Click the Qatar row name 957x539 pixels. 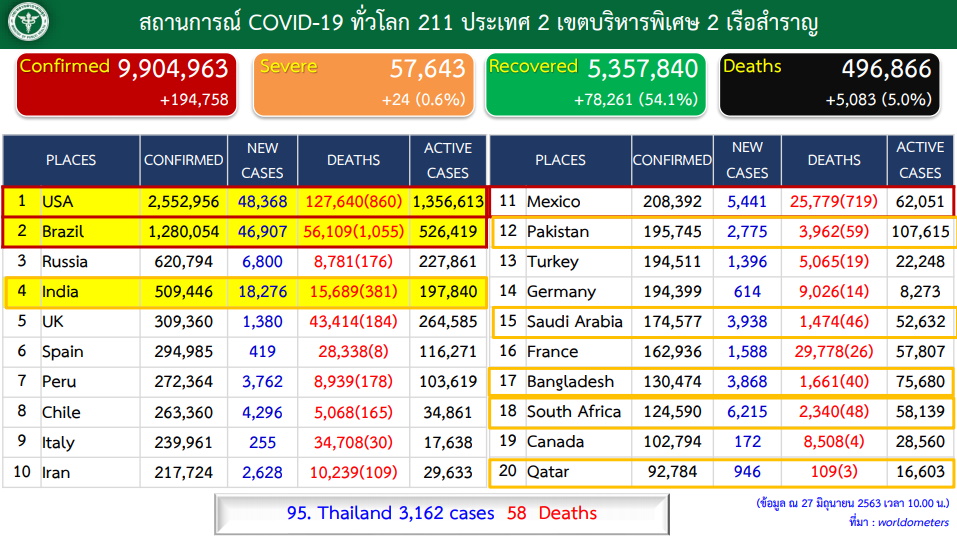click(548, 472)
